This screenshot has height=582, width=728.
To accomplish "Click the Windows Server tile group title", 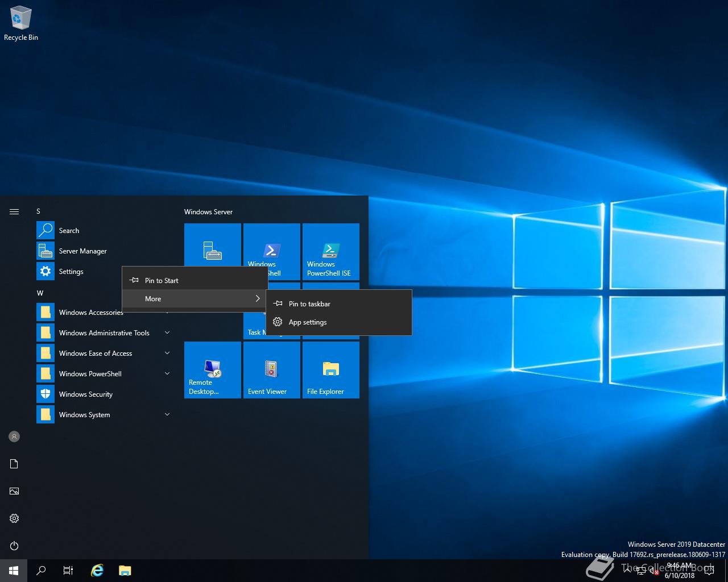I will click(208, 211).
